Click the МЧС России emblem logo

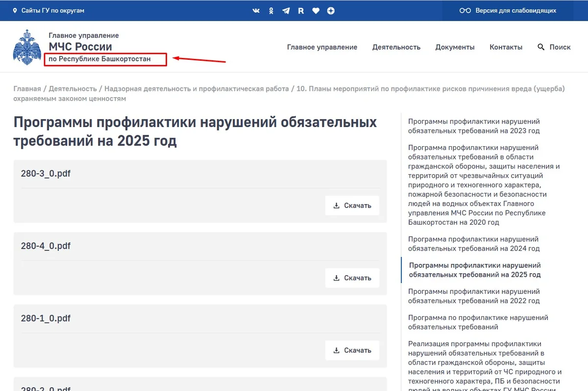pyautogui.click(x=27, y=47)
